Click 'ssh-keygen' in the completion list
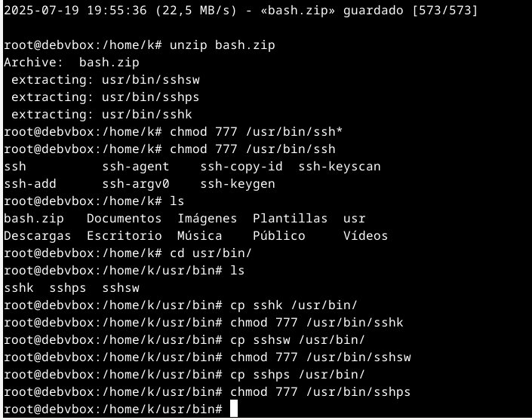This screenshot has width=532, height=420. [238, 184]
